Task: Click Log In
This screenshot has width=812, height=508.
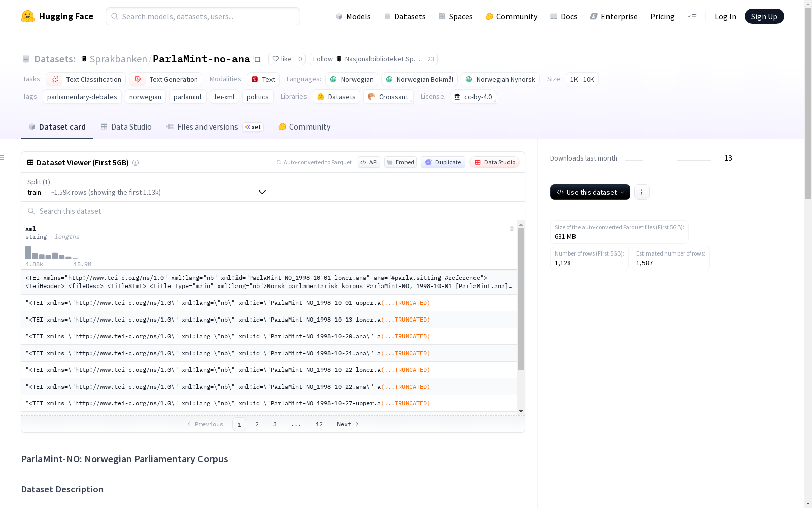Action: [725, 16]
